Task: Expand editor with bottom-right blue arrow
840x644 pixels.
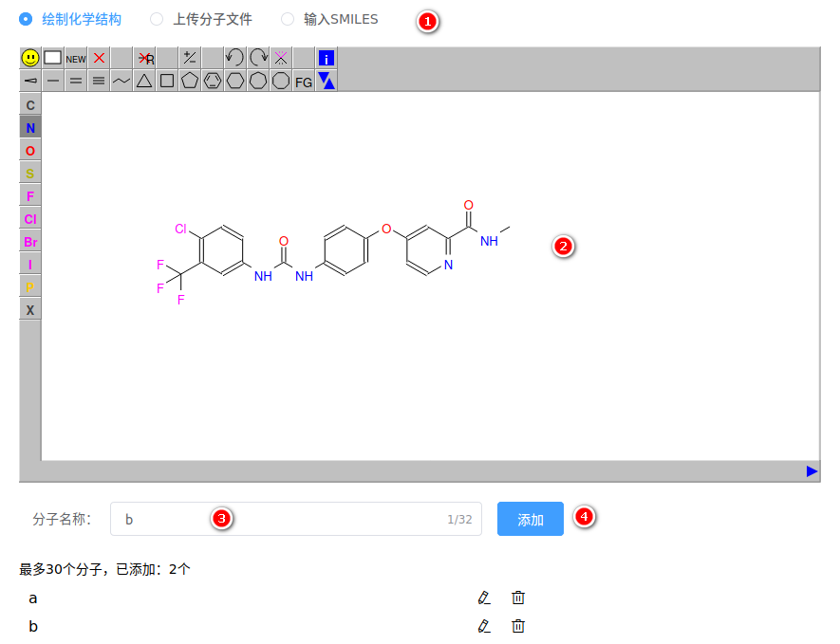Action: tap(812, 471)
